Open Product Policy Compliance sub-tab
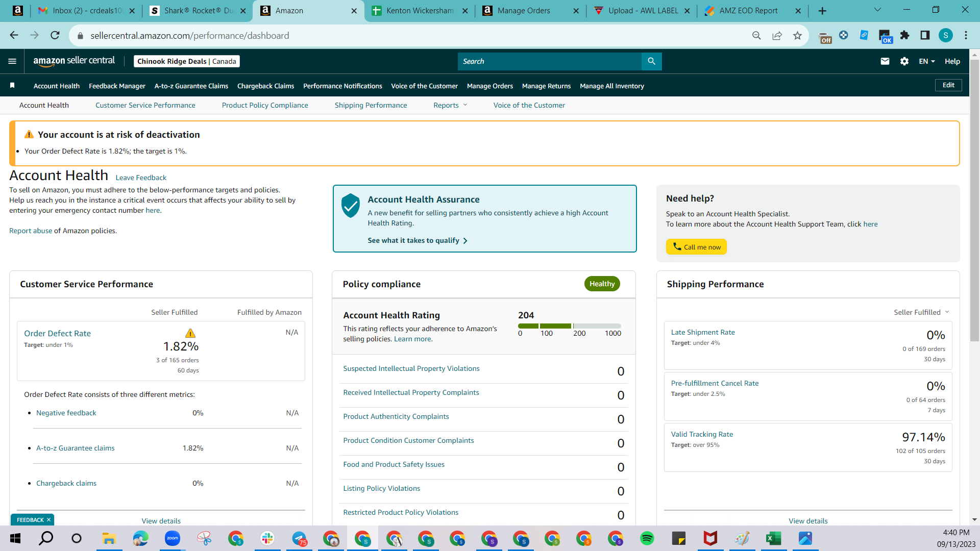This screenshot has height=551, width=980. 265,105
